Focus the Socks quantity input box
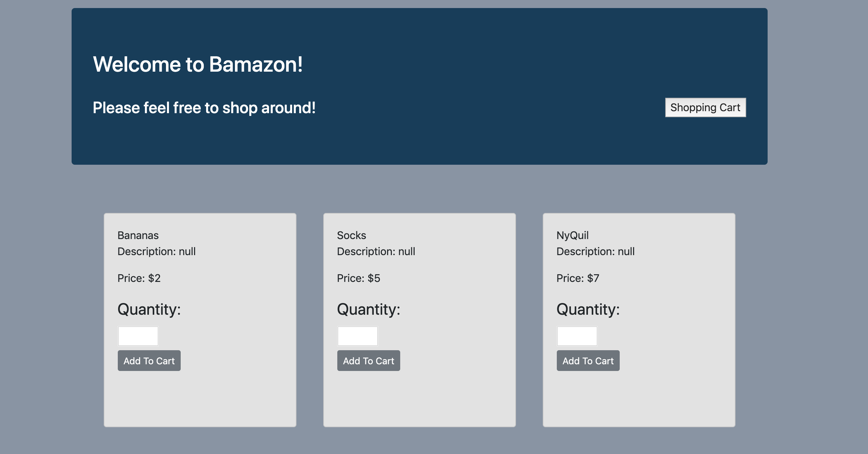 tap(357, 336)
